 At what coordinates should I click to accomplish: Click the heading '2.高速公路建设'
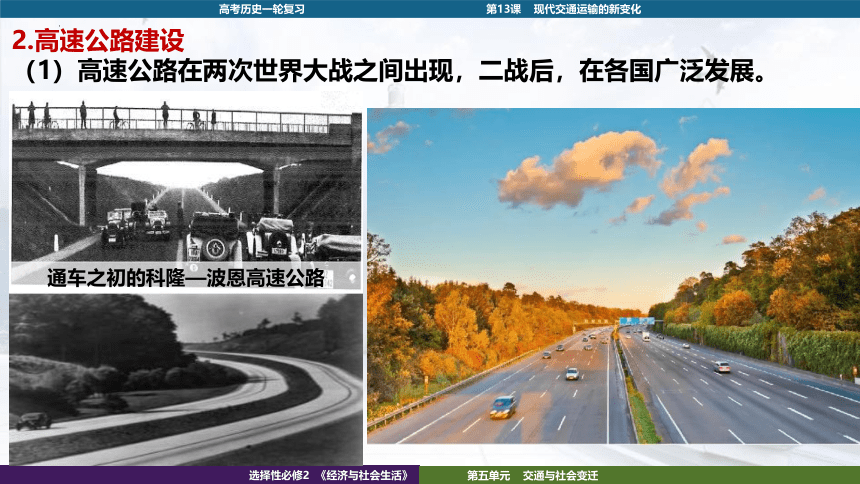[98, 41]
